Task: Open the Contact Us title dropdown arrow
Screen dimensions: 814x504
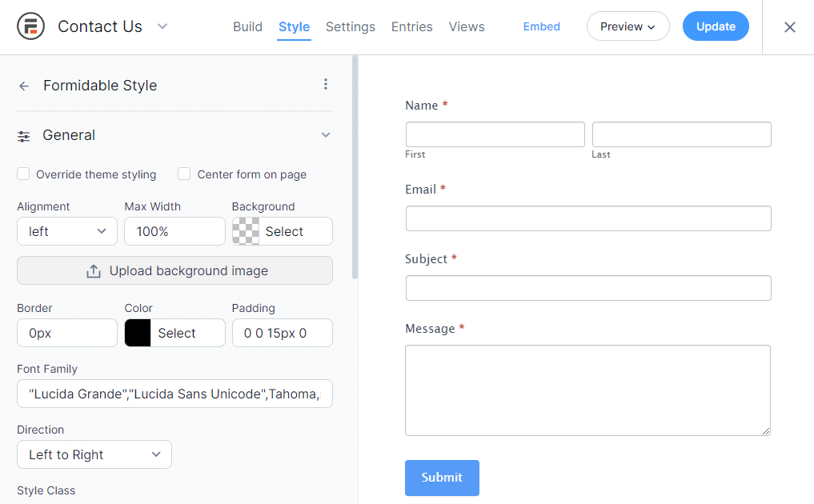Action: point(162,26)
